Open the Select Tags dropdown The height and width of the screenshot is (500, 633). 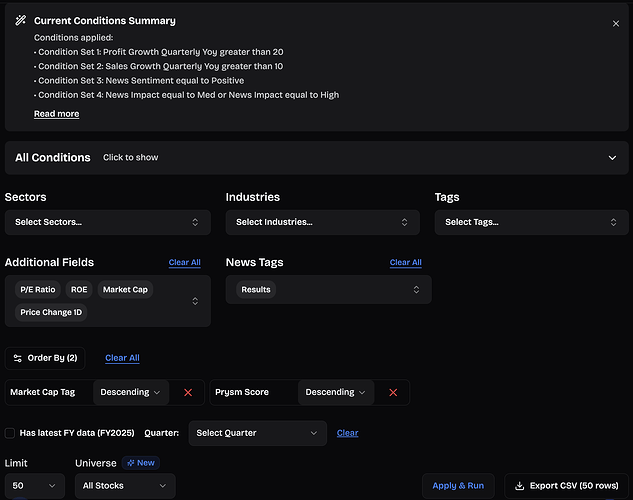coord(530,222)
